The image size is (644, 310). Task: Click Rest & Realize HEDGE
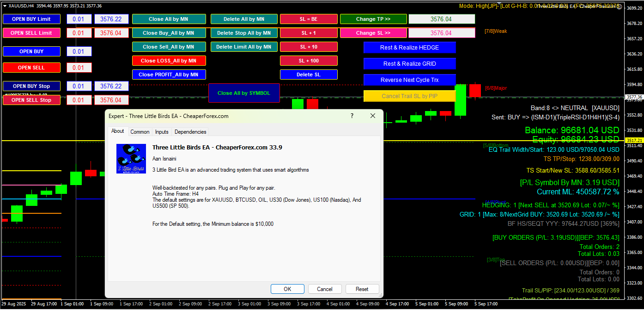410,48
